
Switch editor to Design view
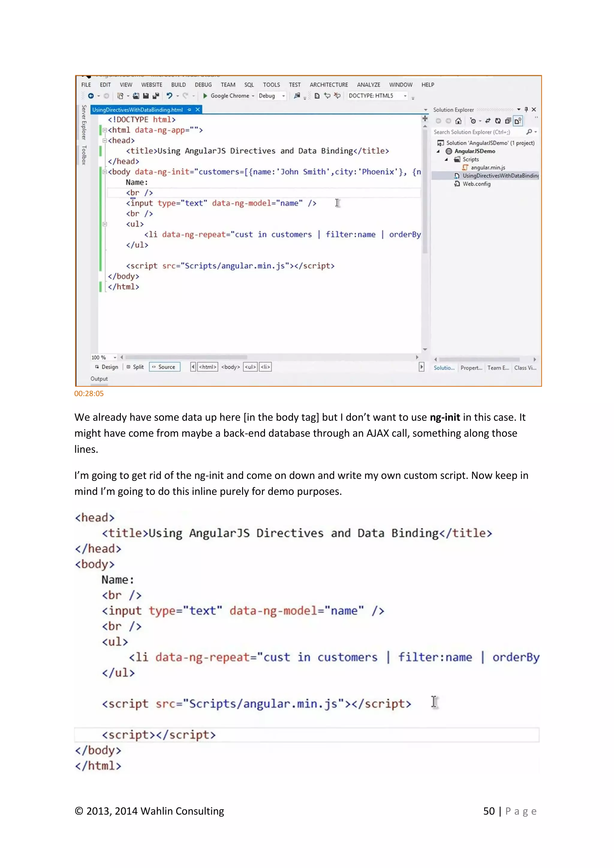[107, 367]
